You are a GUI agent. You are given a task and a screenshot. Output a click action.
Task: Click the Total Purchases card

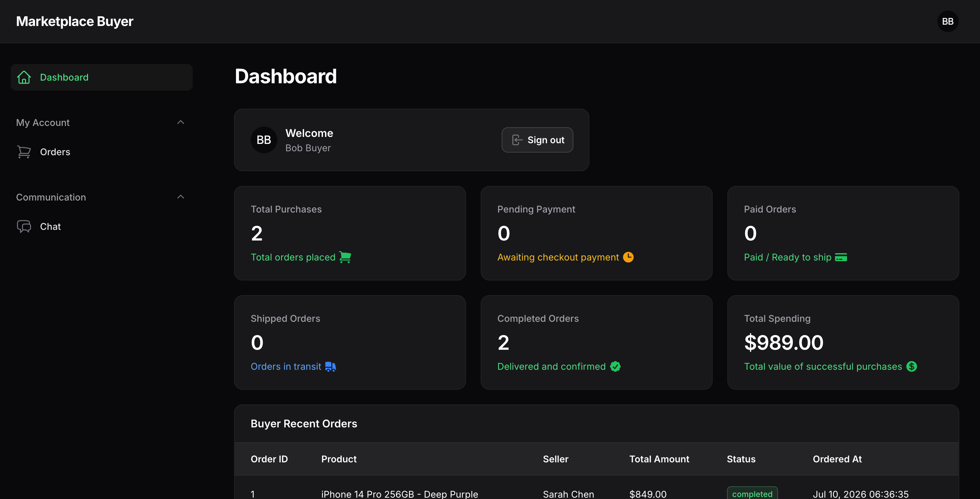[350, 233]
